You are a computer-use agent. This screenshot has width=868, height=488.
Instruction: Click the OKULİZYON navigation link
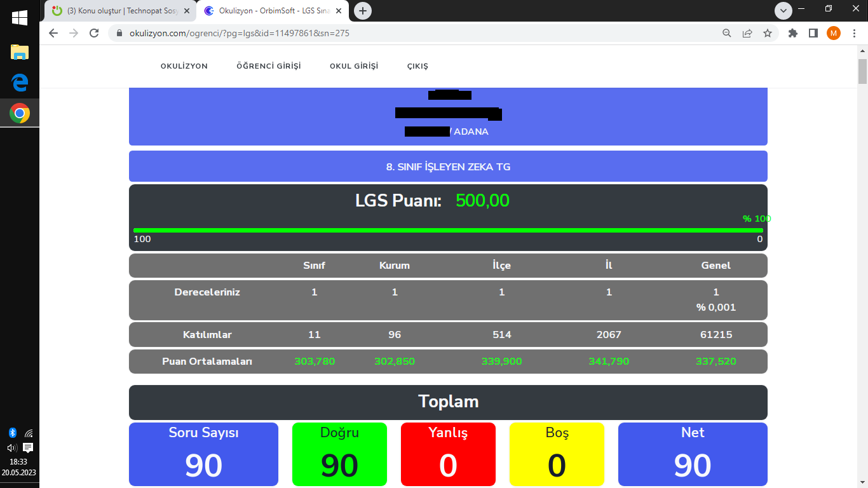[x=184, y=66]
